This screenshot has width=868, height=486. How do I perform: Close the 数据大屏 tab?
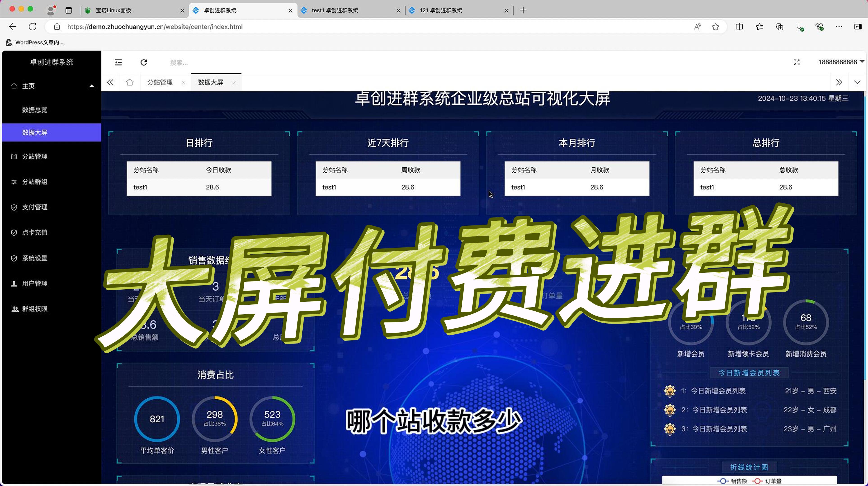pos(234,83)
